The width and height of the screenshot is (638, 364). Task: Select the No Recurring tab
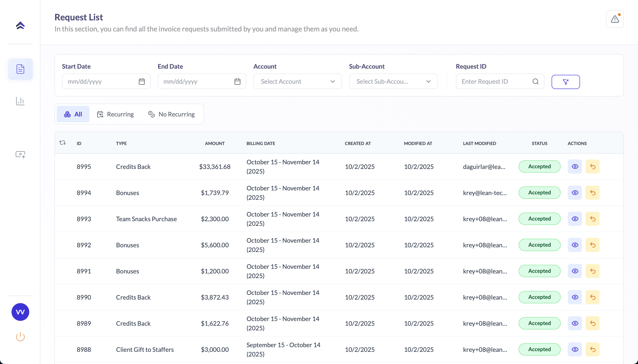171,114
